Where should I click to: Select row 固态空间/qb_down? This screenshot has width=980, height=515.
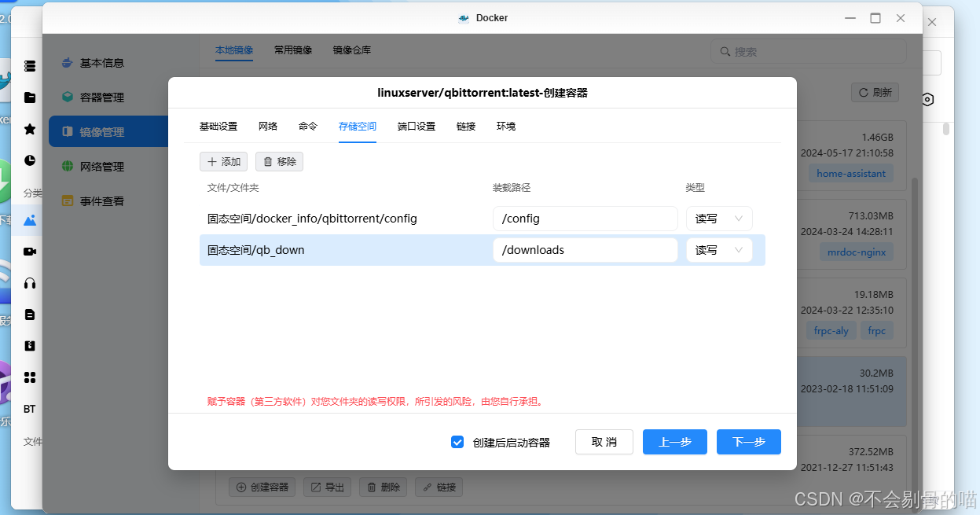[x=483, y=250]
